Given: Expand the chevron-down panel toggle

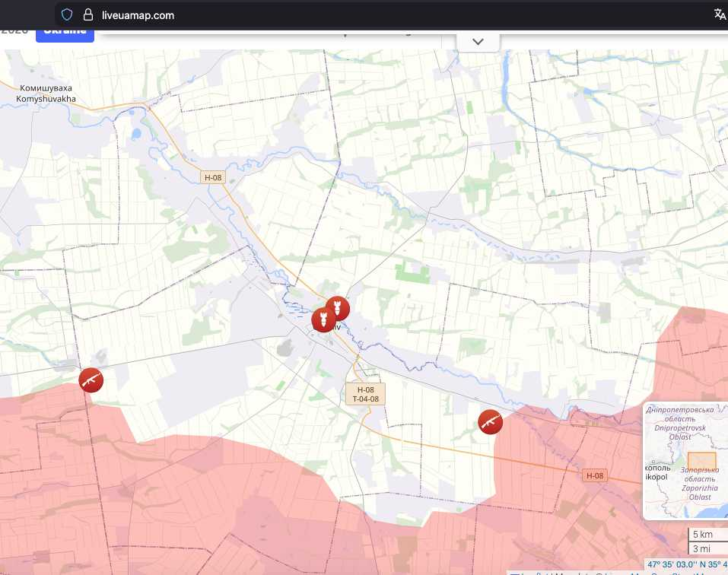Looking at the screenshot, I should 478,41.
